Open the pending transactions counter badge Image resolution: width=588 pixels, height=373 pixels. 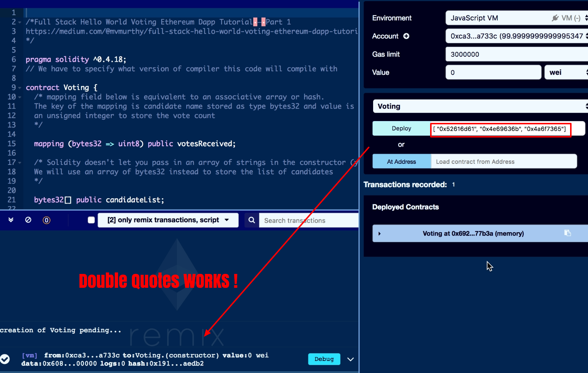point(46,220)
